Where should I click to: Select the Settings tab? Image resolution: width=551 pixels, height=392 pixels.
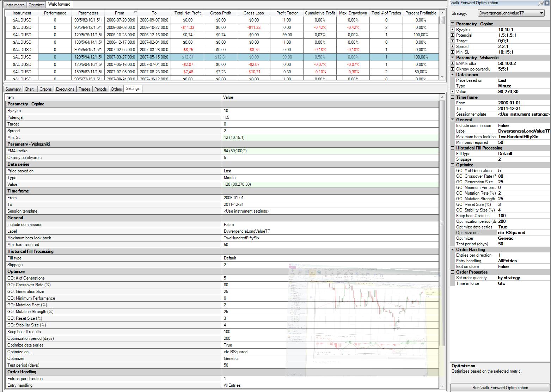[133, 88]
